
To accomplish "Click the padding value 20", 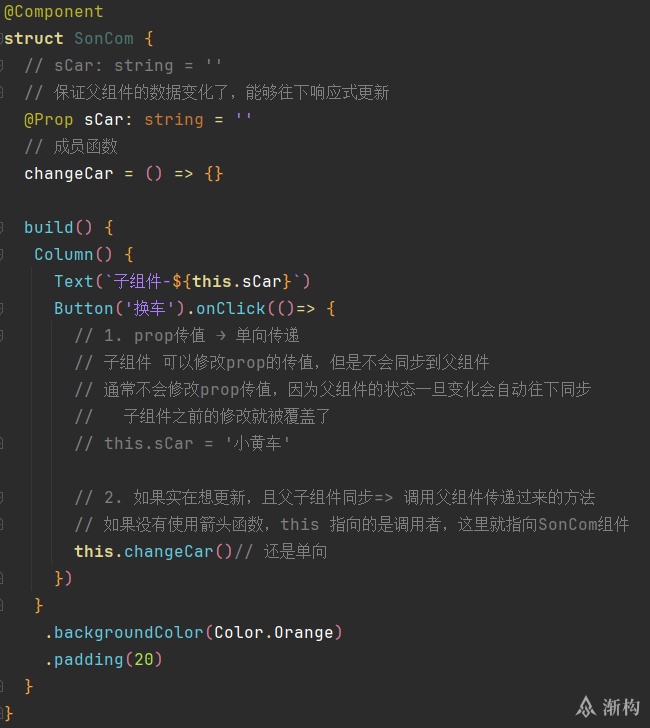I will coord(143,659).
